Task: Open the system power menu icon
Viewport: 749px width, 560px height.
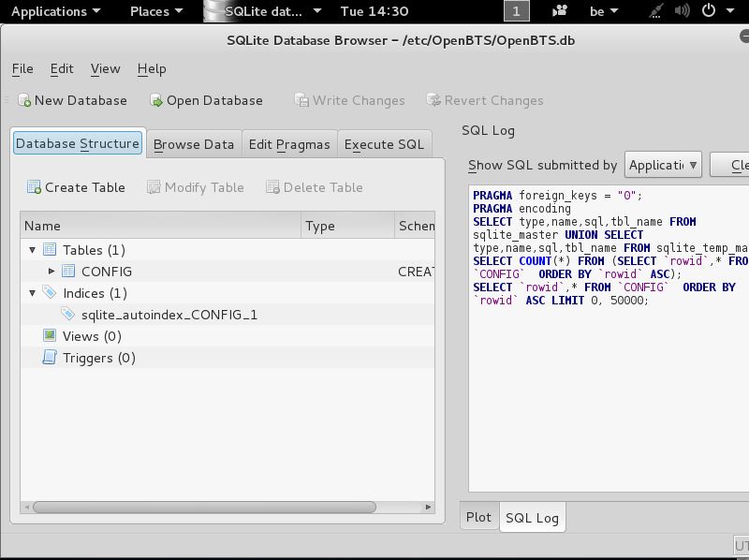Action: click(x=709, y=10)
